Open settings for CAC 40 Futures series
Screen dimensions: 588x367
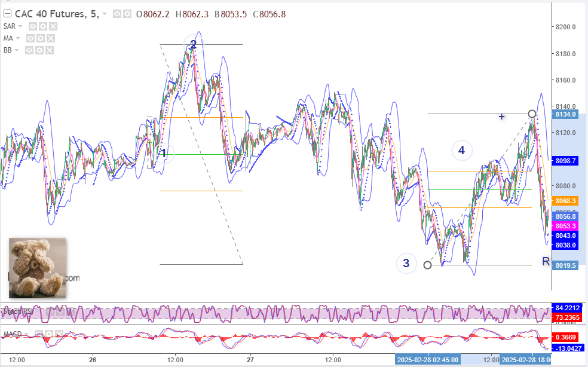pyautogui.click(x=127, y=14)
